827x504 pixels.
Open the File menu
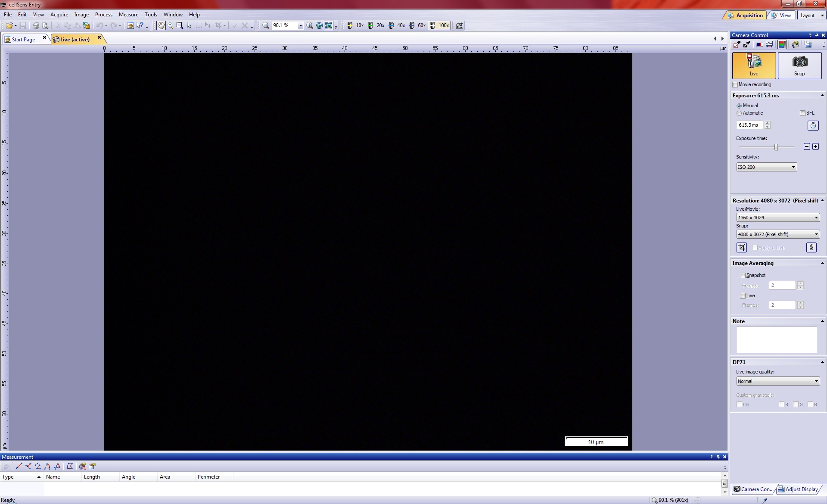point(8,15)
